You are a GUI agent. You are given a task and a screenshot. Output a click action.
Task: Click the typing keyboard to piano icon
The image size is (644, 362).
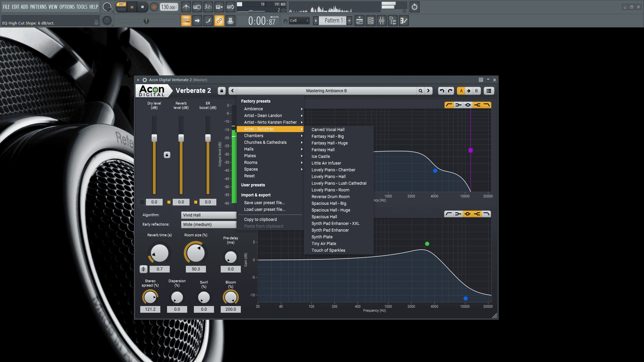(x=186, y=21)
